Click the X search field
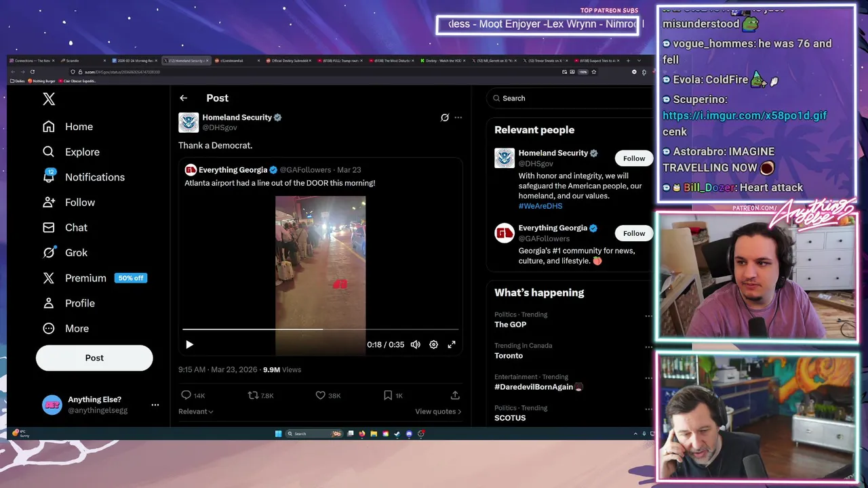Image resolution: width=868 pixels, height=488 pixels. pyautogui.click(x=568, y=98)
